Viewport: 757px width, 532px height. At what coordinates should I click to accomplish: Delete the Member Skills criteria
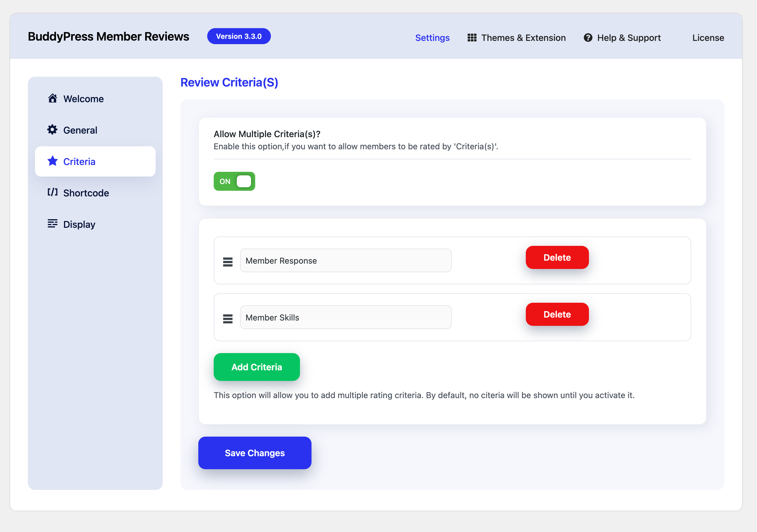tap(557, 314)
